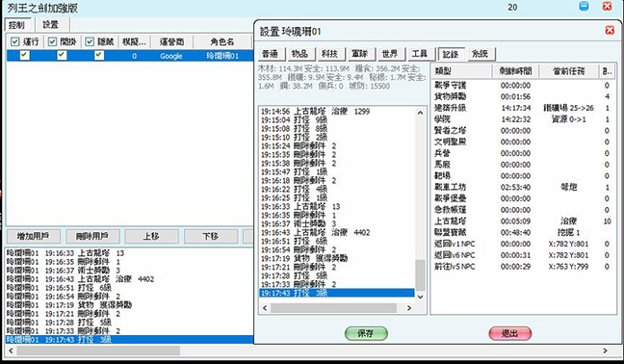Open the 物品 tab in settings dialog
Screen dimensions: 624x364
pyautogui.click(x=300, y=54)
